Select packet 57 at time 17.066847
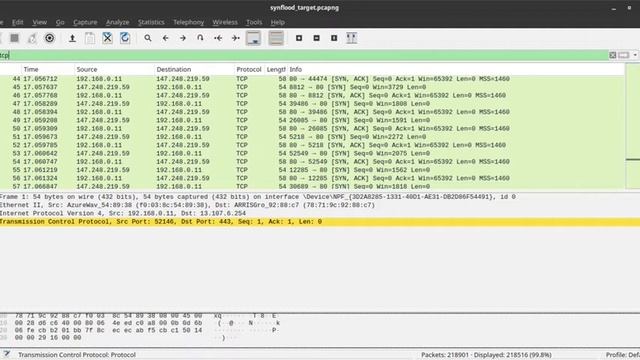This screenshot has width=640, height=360. click(312, 187)
